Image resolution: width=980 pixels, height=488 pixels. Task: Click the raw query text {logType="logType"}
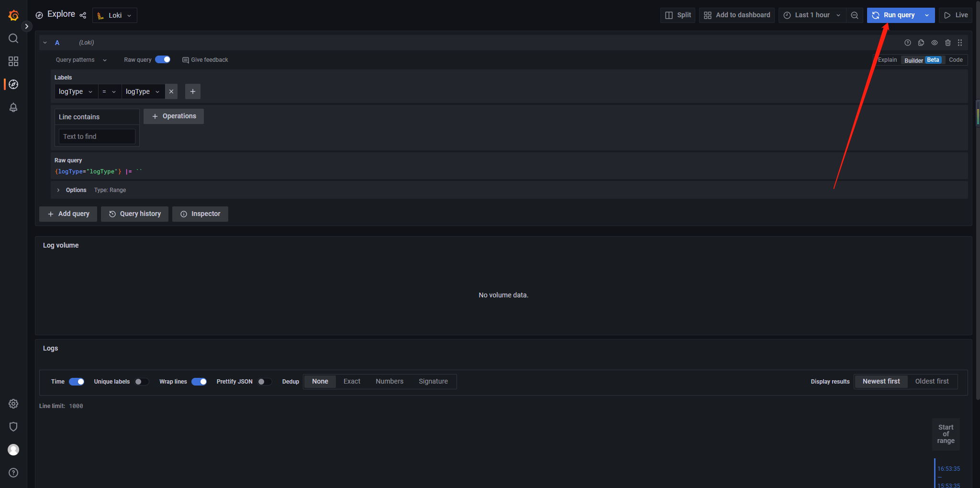click(88, 171)
